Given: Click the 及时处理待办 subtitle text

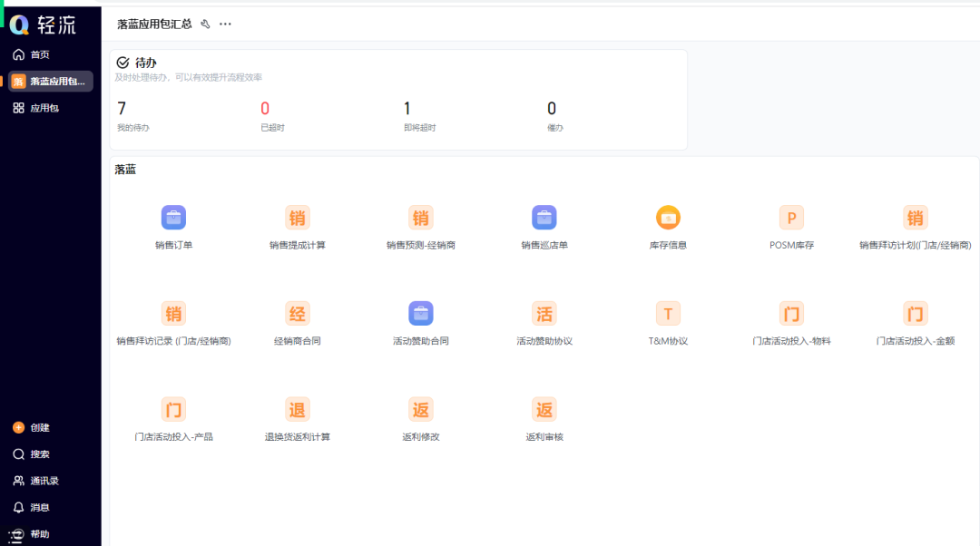Looking at the screenshot, I should pos(188,77).
